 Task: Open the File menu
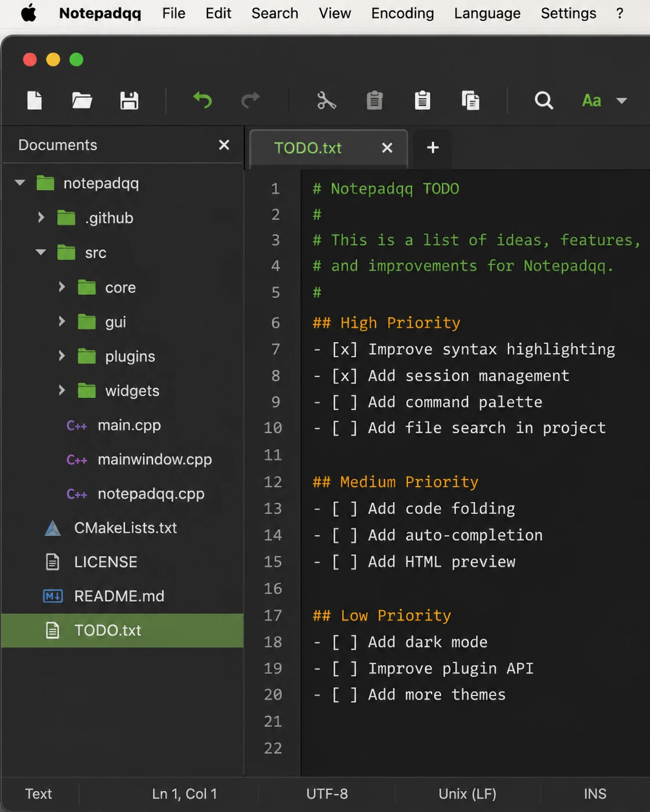point(174,13)
